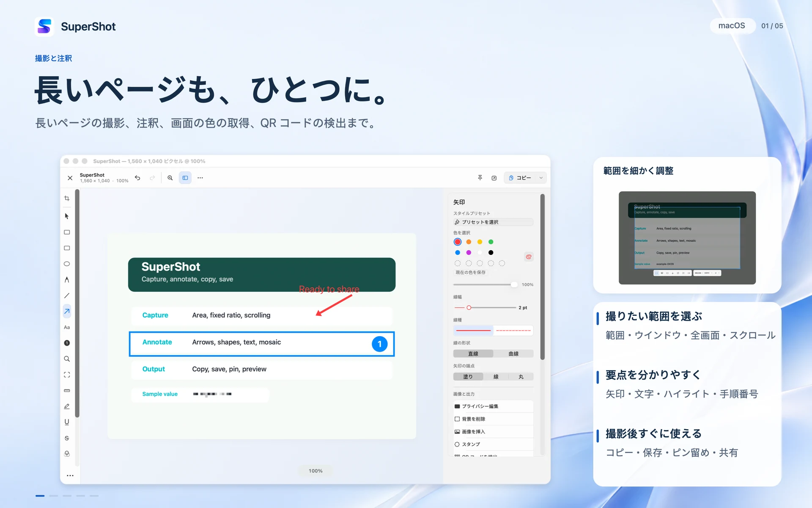The height and width of the screenshot is (508, 812).
Task: Click the 撮影後すぐに使える heading
Action: (x=654, y=433)
